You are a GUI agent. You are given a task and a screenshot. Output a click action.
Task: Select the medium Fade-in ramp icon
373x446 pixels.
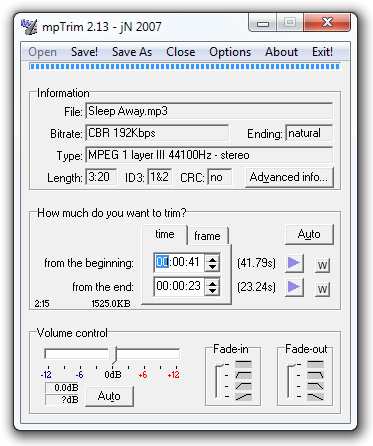coord(243,386)
